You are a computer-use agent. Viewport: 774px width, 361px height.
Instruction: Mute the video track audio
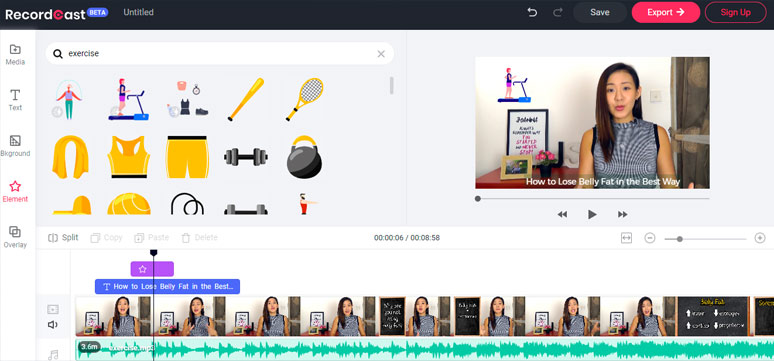[52, 324]
